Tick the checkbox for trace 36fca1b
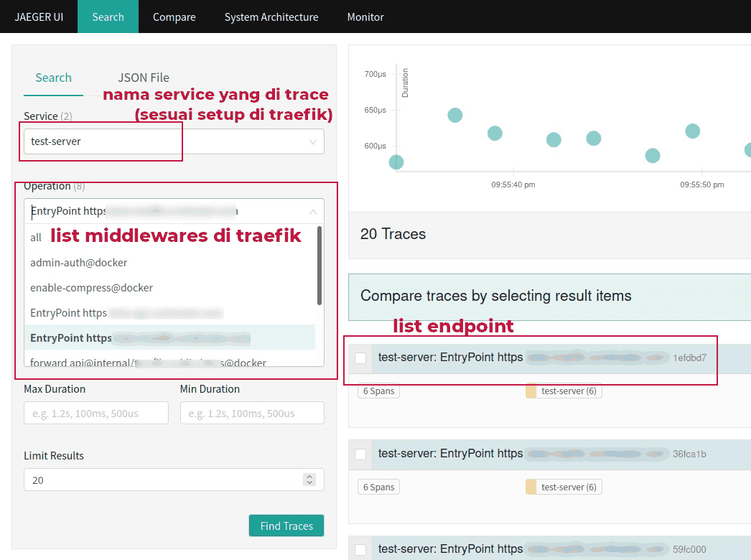This screenshot has height=560, width=751. (x=360, y=454)
